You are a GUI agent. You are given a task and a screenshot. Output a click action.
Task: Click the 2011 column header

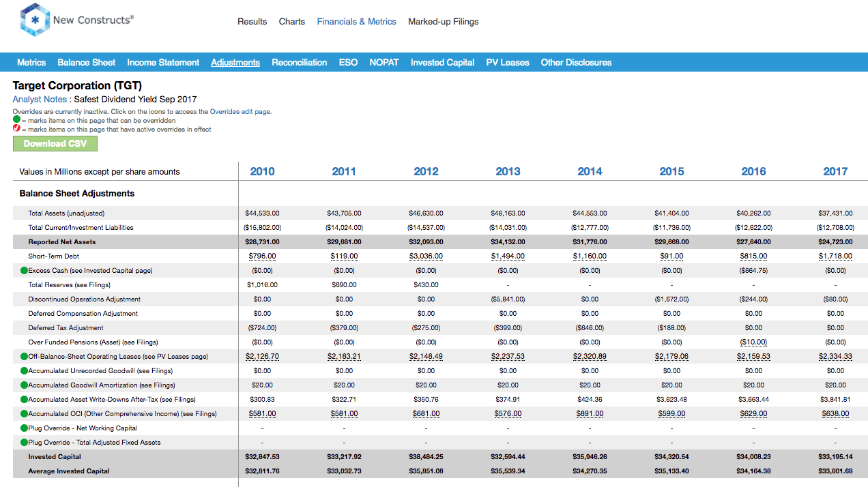point(344,172)
